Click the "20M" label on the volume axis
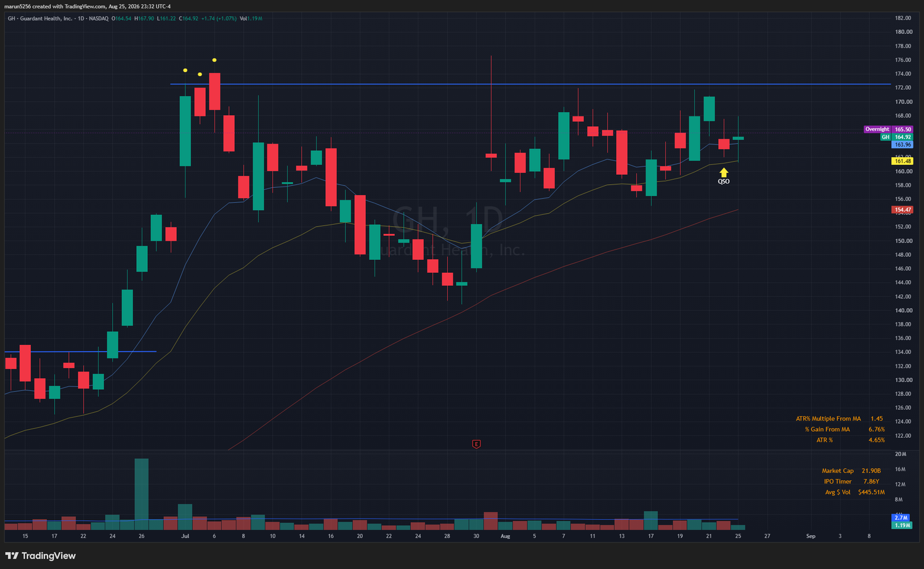The image size is (924, 569). coord(900,454)
